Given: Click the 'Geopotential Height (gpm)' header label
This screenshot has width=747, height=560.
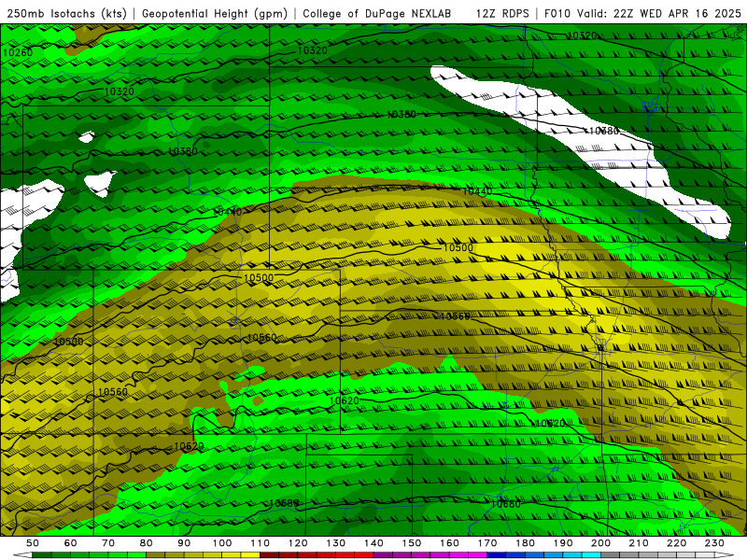Looking at the screenshot, I should [215, 14].
